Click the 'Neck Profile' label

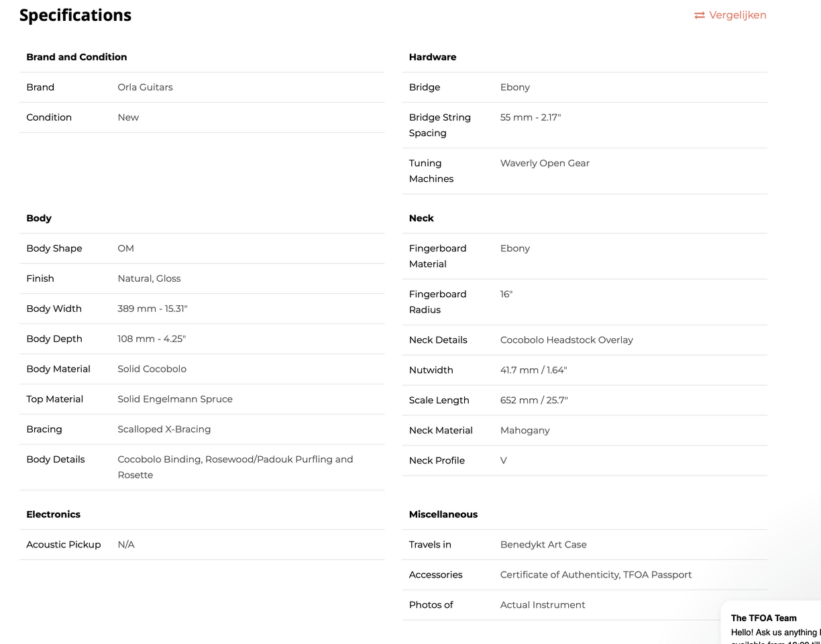437,461
